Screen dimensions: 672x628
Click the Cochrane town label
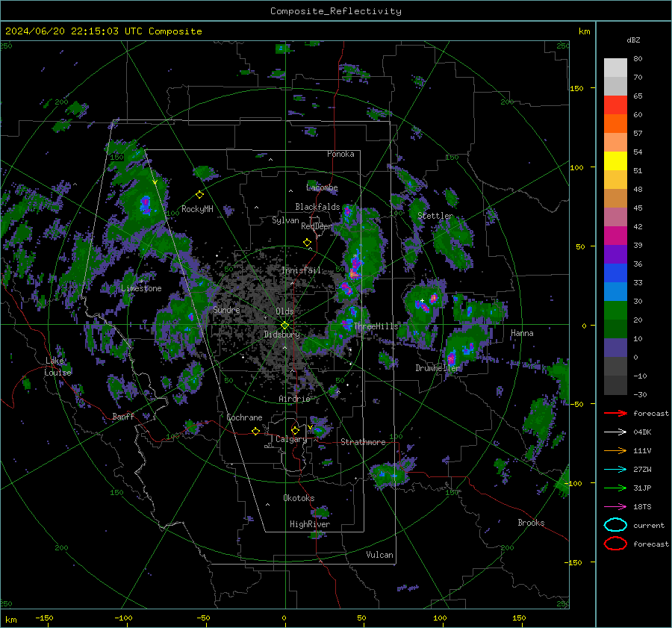tap(244, 417)
